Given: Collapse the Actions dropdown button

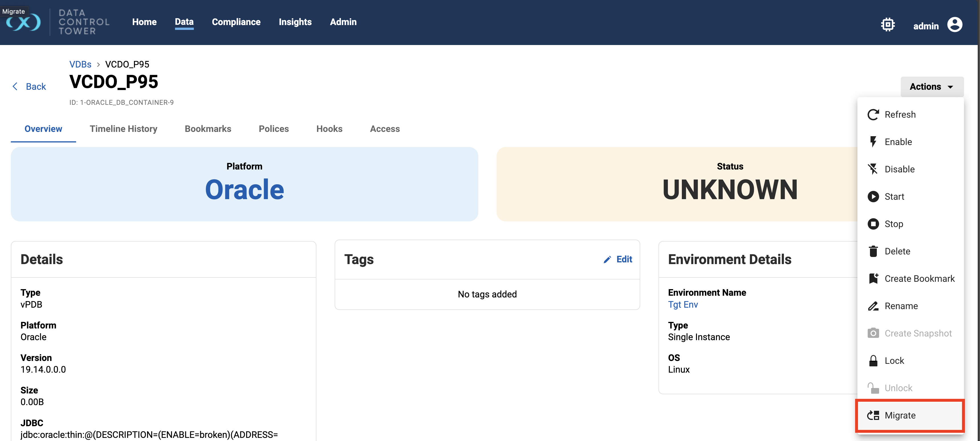Looking at the screenshot, I should 932,87.
